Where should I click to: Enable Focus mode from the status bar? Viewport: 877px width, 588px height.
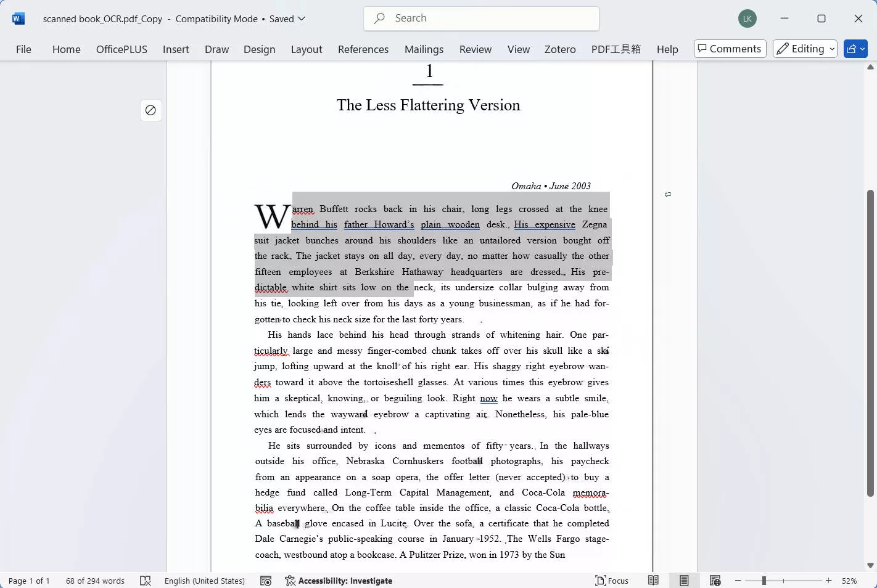[x=611, y=580]
